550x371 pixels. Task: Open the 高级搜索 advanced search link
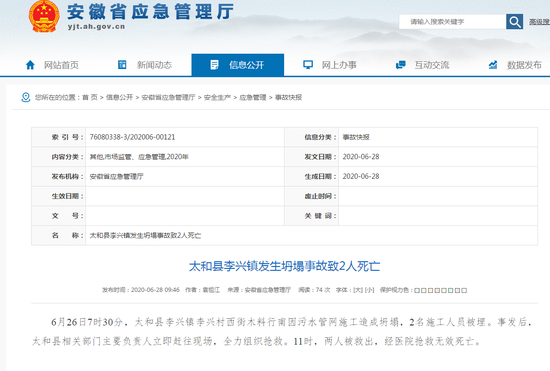539,22
